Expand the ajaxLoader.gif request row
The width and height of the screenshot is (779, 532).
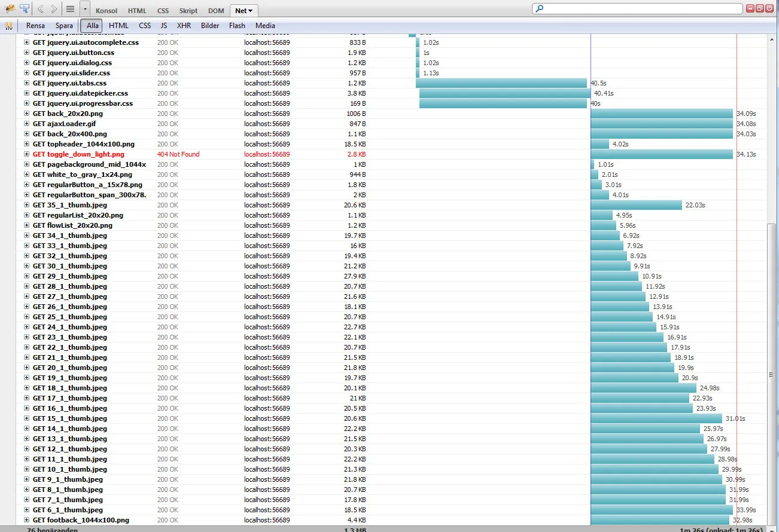click(26, 124)
